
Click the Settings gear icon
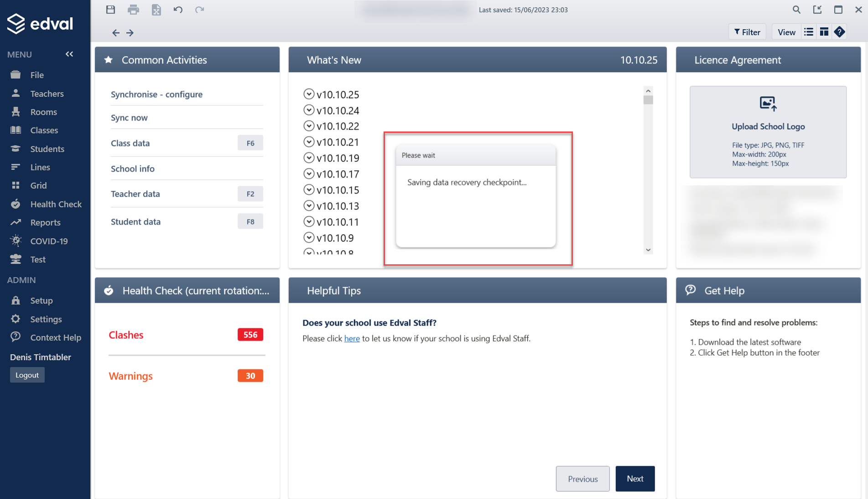[16, 319]
